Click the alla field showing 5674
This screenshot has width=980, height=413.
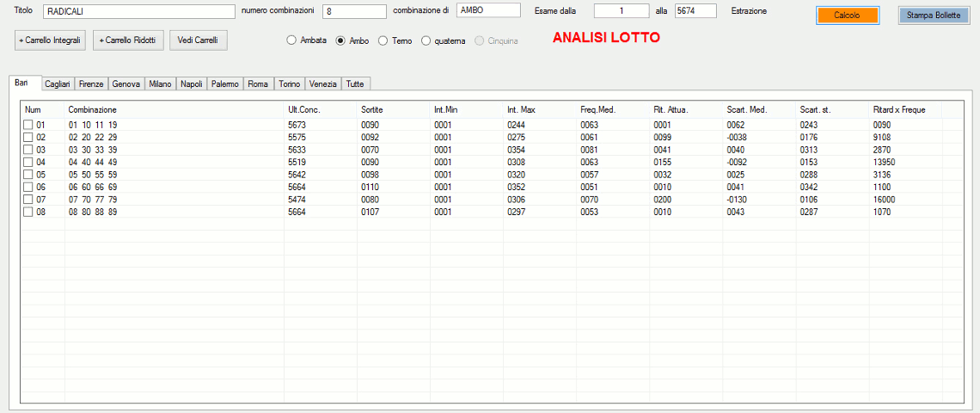pos(695,11)
